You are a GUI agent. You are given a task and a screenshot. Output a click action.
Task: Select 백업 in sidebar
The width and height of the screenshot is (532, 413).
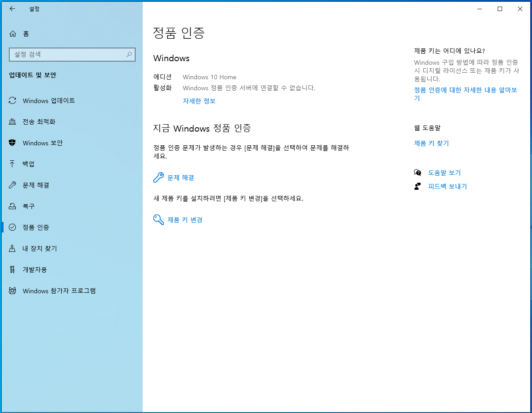[72, 164]
